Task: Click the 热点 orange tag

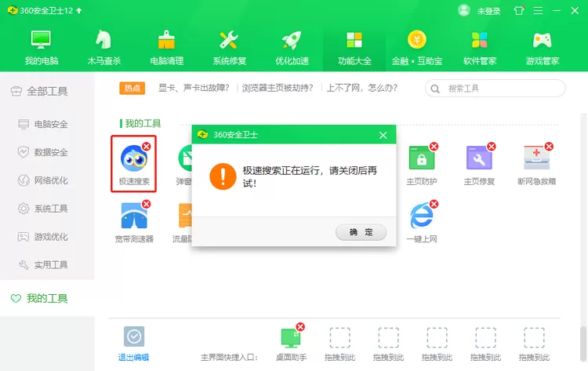Action: [x=132, y=88]
